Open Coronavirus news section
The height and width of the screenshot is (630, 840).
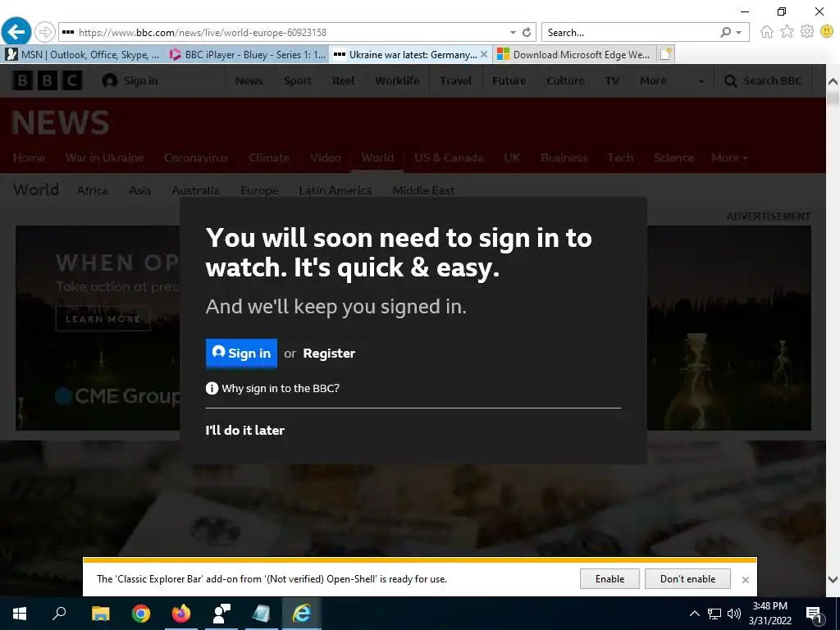click(196, 157)
